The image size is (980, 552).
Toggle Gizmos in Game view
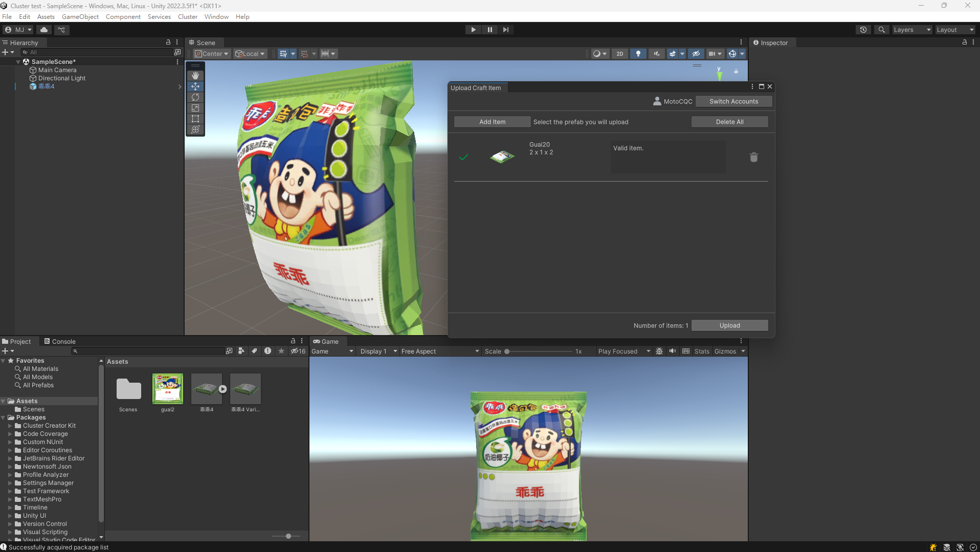(x=725, y=351)
